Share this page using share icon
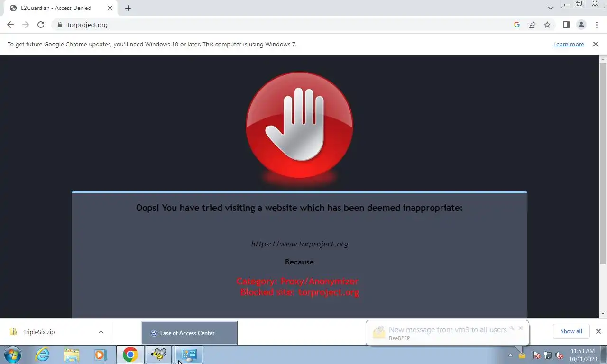The height and width of the screenshot is (364, 607). [532, 25]
